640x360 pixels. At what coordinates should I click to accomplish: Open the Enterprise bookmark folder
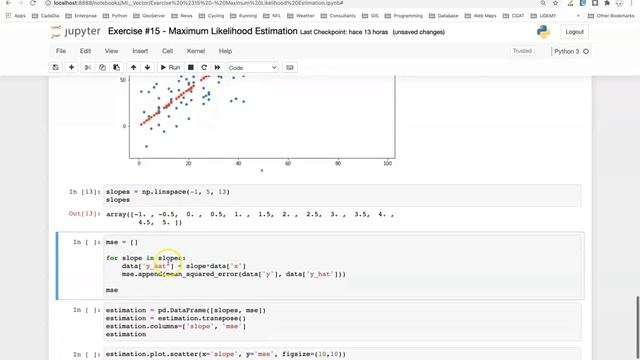tap(81, 16)
